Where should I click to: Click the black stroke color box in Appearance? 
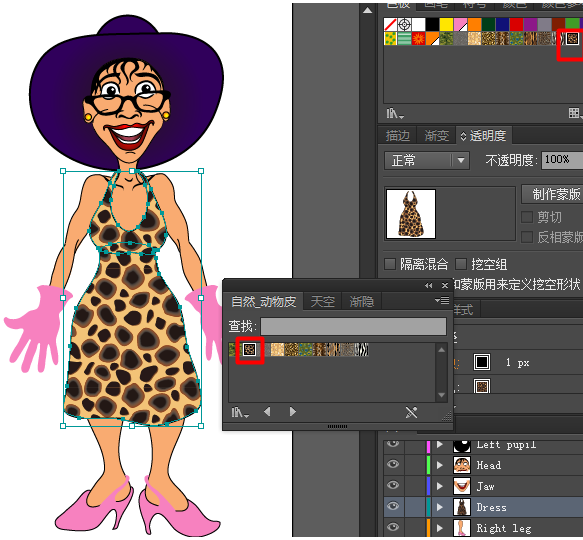(x=482, y=362)
